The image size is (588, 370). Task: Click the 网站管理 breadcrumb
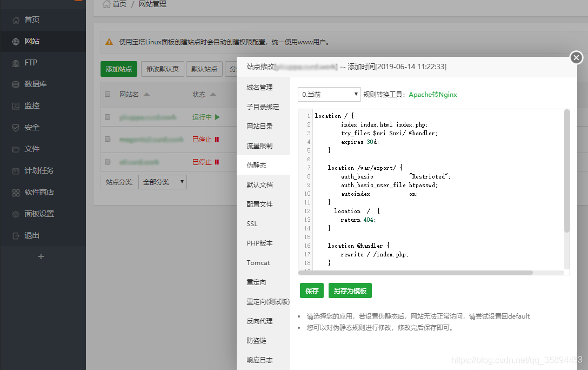(152, 4)
